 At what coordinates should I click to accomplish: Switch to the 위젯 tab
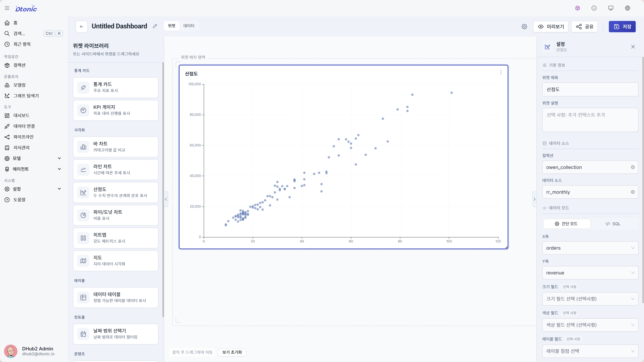click(x=172, y=26)
